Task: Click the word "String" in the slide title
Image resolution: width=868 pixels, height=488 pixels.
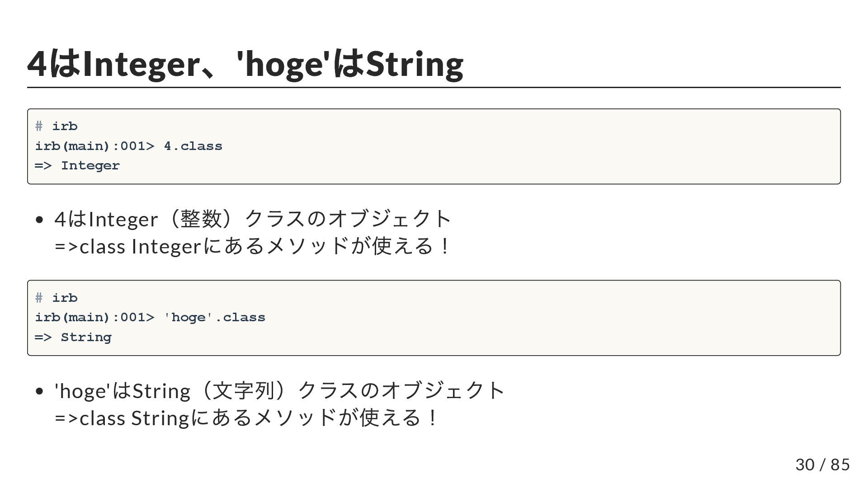Action: point(414,64)
